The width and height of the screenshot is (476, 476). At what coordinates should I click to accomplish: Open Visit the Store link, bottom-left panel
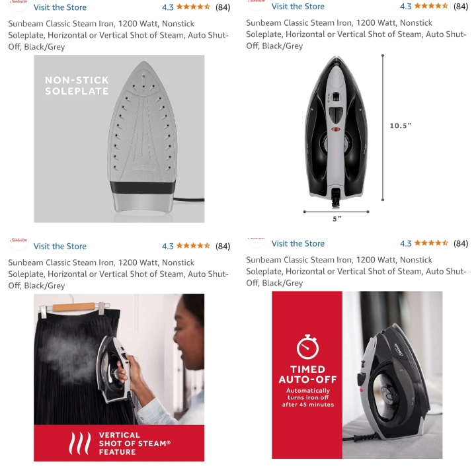59,246
